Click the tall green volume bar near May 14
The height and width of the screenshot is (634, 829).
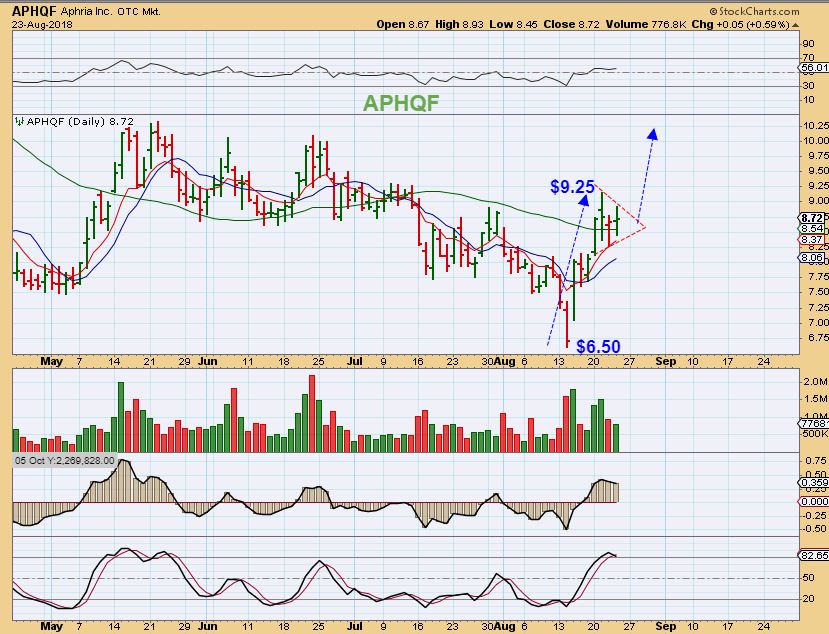point(121,417)
